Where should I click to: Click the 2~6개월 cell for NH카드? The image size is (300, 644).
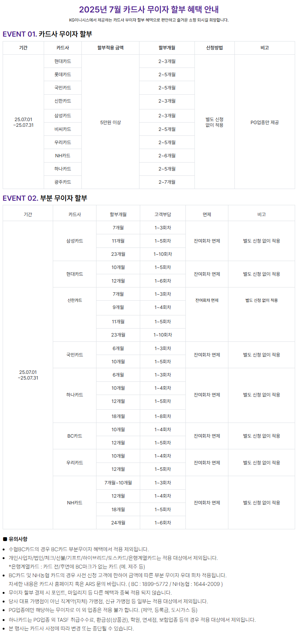[167, 155]
